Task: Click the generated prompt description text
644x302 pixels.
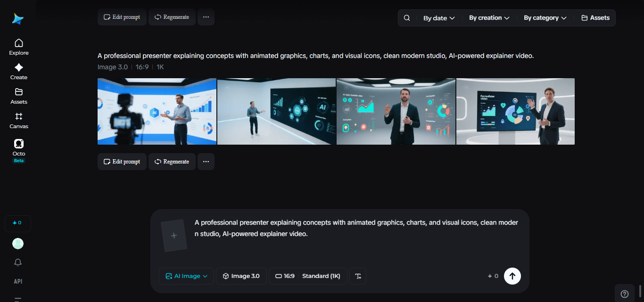Action: pos(315,56)
